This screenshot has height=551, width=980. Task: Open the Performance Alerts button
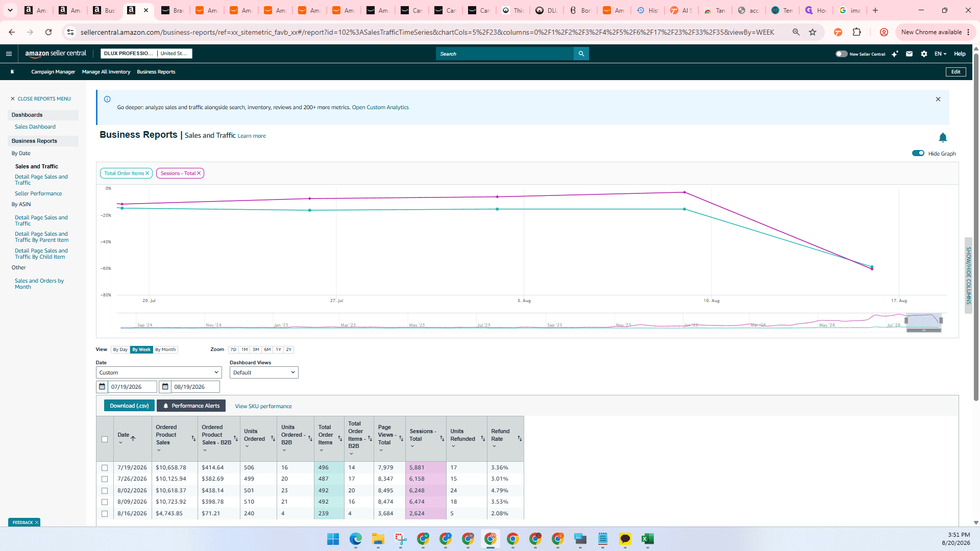tap(191, 406)
